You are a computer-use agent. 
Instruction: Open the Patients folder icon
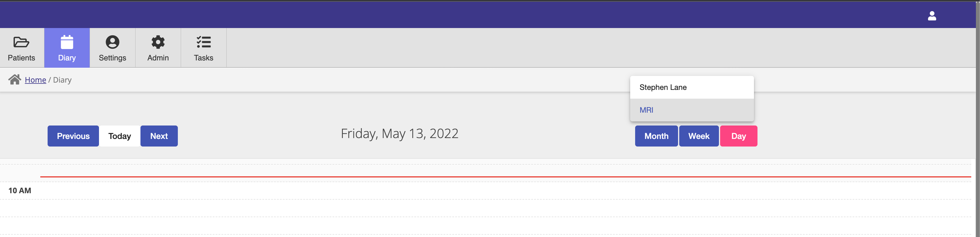[21, 42]
